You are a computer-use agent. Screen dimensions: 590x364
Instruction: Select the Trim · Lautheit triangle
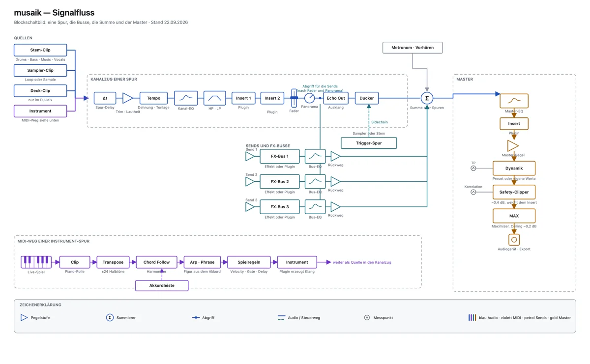[127, 98]
